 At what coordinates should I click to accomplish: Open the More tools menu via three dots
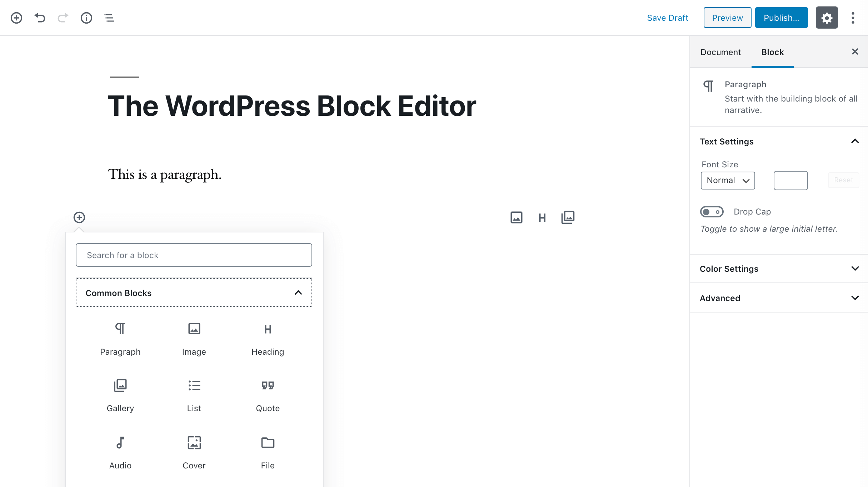(x=853, y=18)
